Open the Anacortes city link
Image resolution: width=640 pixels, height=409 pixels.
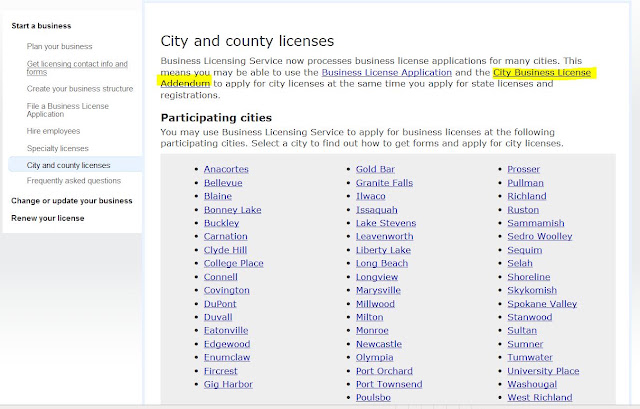(x=226, y=169)
